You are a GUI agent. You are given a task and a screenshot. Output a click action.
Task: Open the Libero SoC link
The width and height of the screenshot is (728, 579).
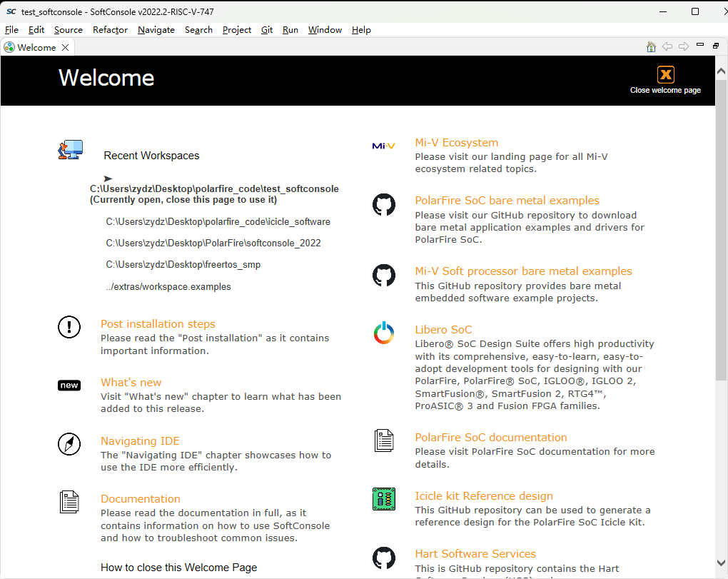tap(443, 329)
